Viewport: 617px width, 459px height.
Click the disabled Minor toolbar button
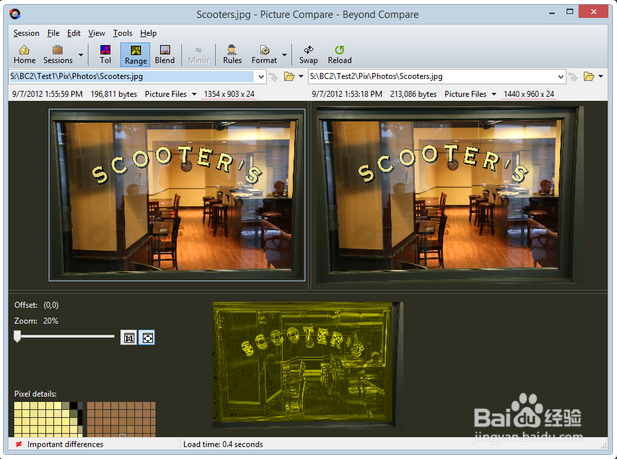pos(198,54)
